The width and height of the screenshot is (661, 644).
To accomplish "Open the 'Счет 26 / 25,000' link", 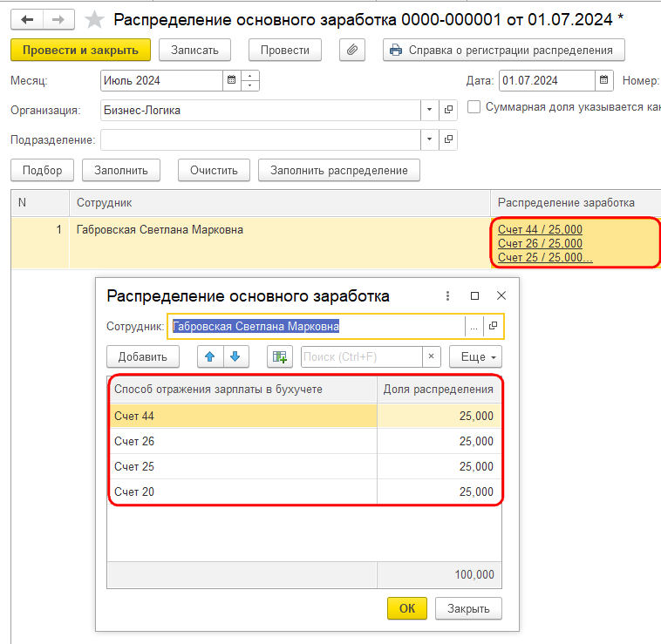I will pos(540,243).
